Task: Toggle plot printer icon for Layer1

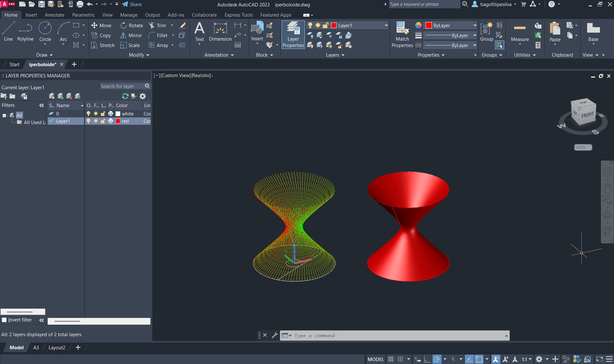Action: pyautogui.click(x=111, y=121)
